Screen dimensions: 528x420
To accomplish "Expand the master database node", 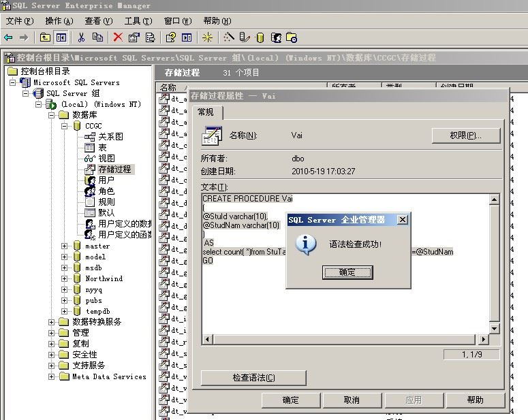I will (64, 246).
